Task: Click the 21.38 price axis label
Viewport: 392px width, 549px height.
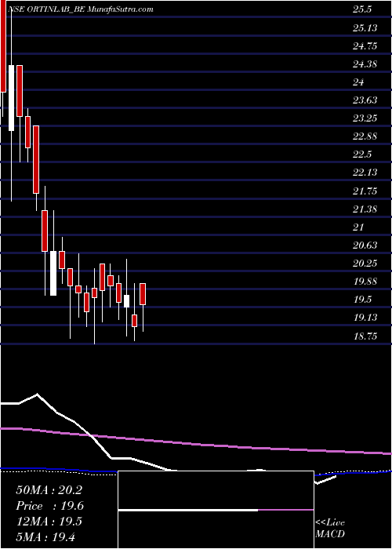Action: [x=365, y=209]
